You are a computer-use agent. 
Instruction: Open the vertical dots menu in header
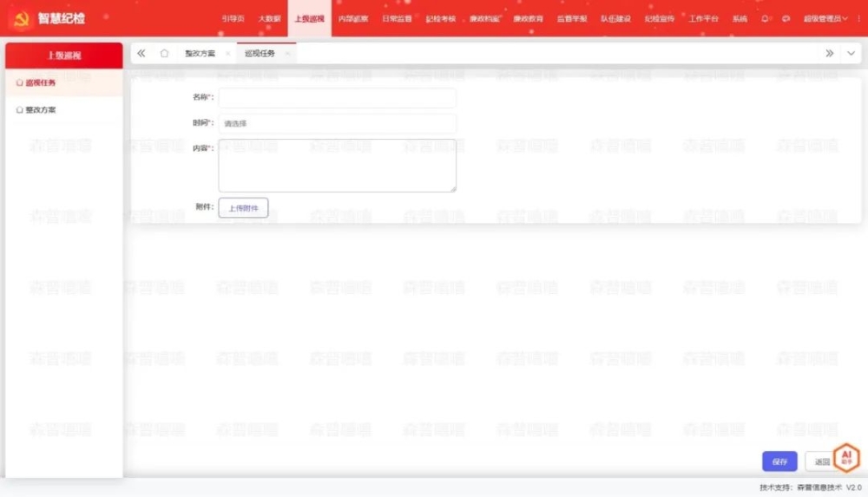858,18
